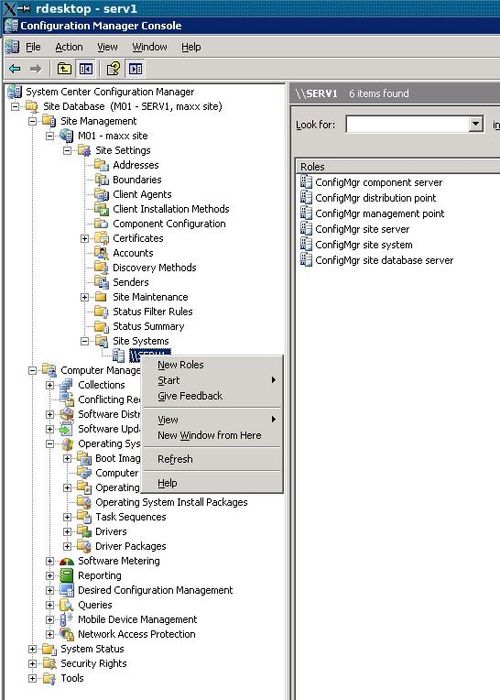
Task: Click the ConfigMgr site server role icon
Action: [306, 229]
